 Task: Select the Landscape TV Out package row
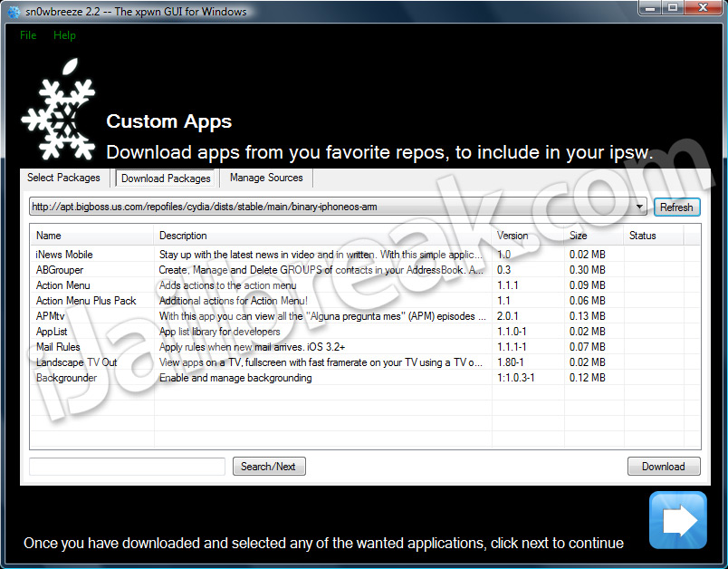coord(365,362)
